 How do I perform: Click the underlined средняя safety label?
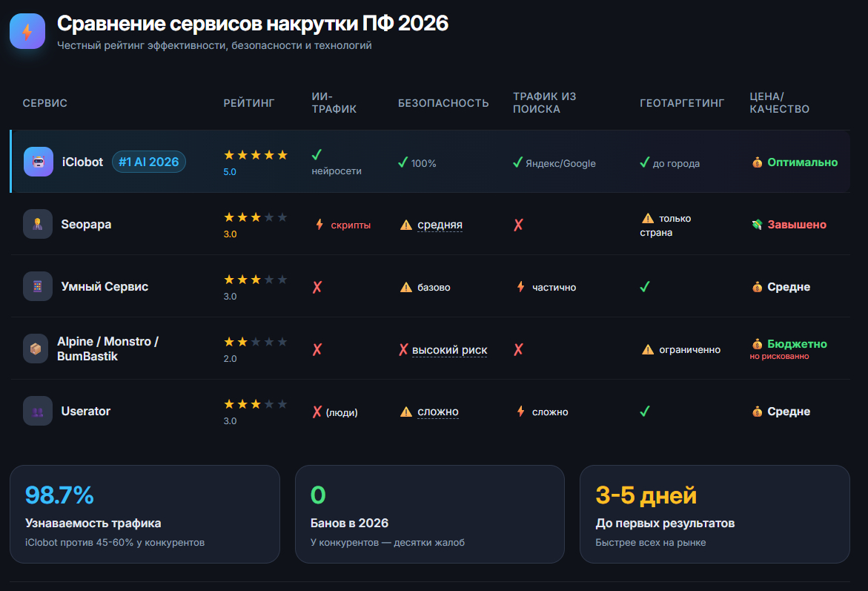point(440,225)
